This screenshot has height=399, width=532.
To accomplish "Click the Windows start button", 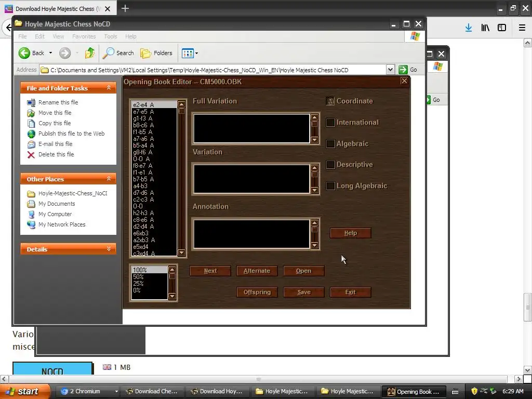I will point(25,391).
